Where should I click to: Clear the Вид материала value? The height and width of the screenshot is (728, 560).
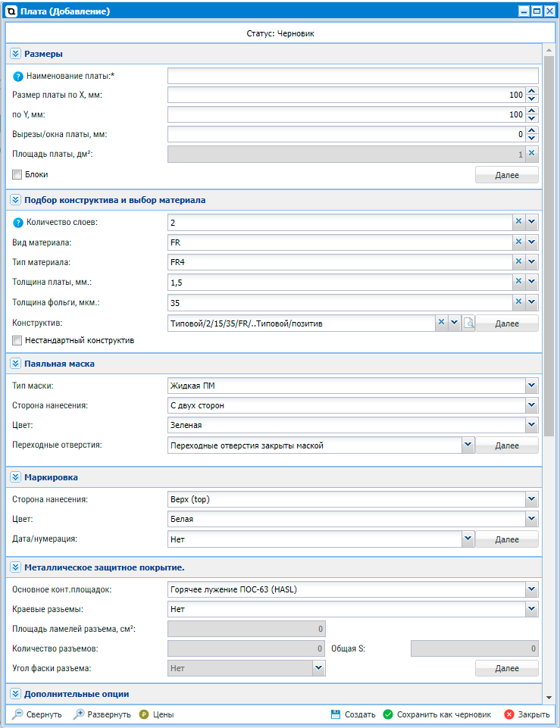coord(519,242)
